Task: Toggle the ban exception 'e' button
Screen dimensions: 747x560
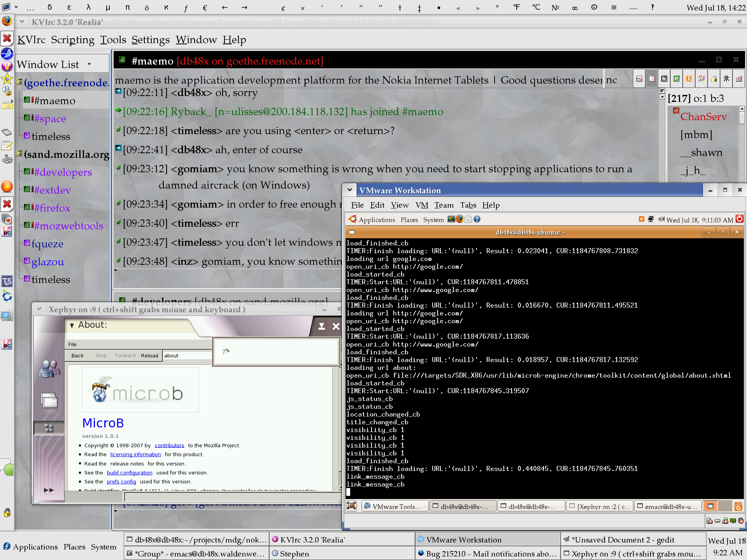Action: click(677, 79)
